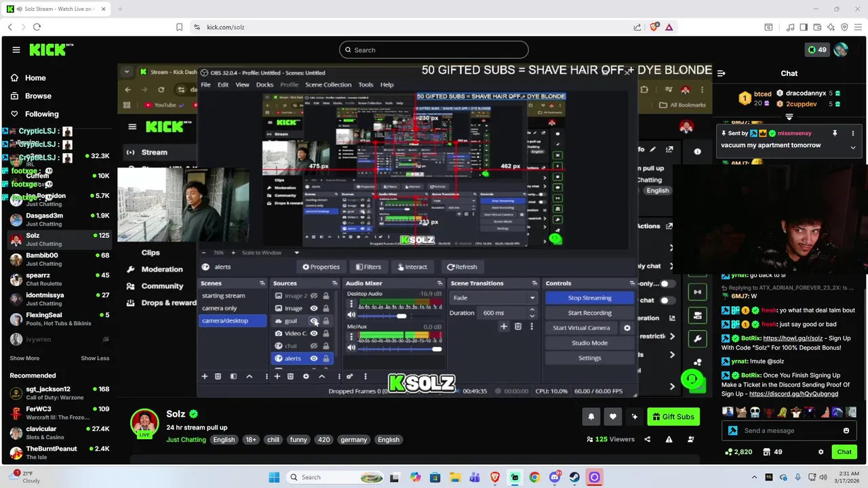Open the recommended channel sgt_jackson12
Image resolution: width=868 pixels, height=488 pixels.
point(59,393)
